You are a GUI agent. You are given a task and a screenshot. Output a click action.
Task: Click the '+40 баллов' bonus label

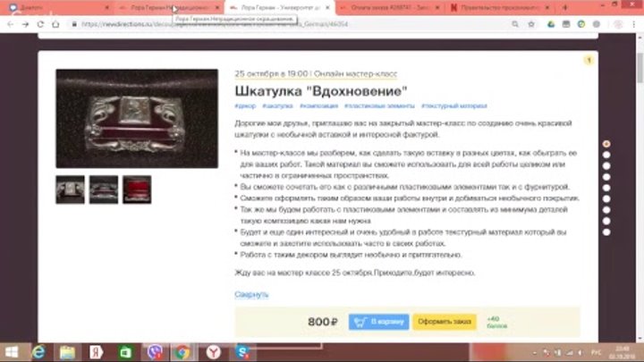click(496, 322)
